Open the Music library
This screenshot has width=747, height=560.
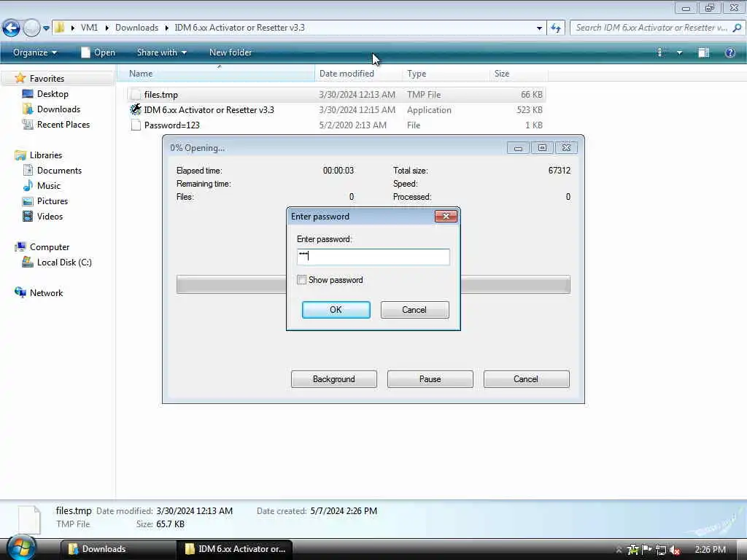(49, 186)
